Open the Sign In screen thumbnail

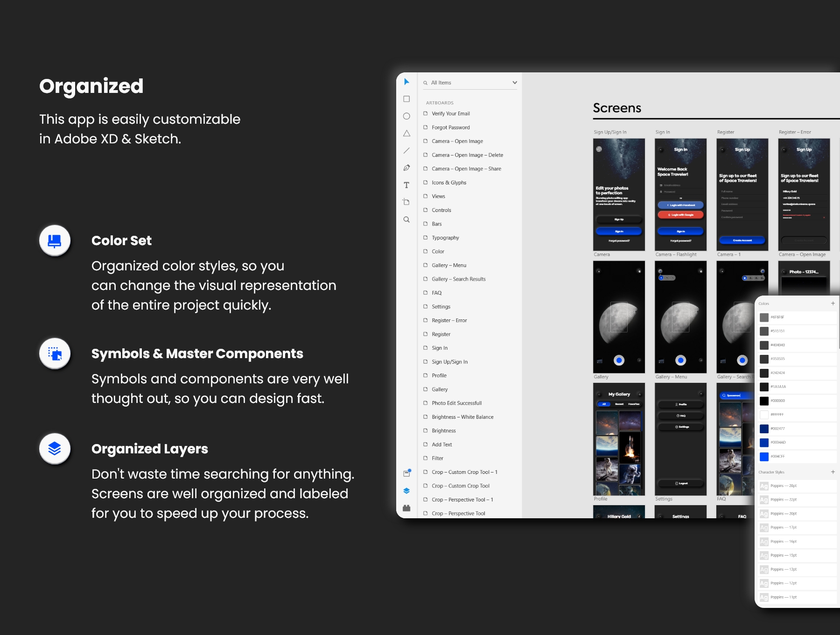pyautogui.click(x=680, y=195)
